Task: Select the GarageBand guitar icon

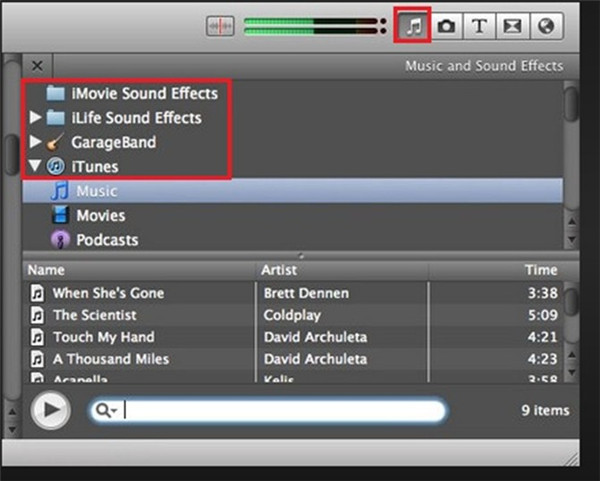Action: click(55, 142)
